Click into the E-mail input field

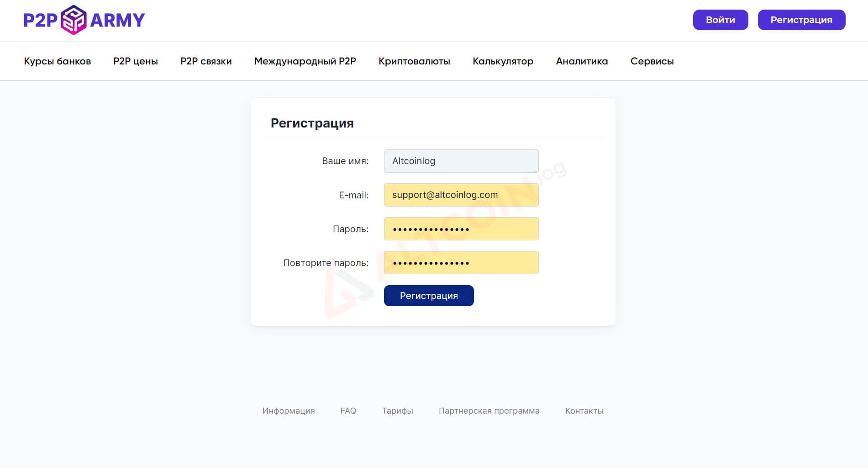[461, 195]
